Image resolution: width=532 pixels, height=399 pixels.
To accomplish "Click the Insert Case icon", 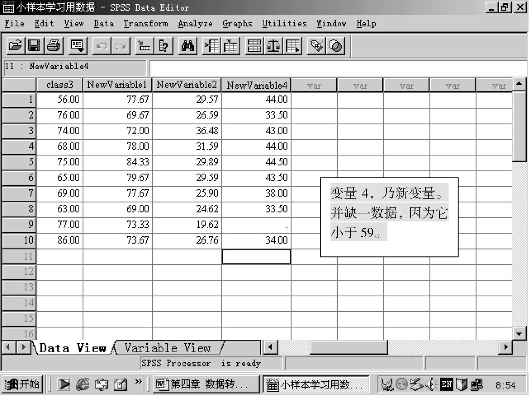I will pos(212,46).
